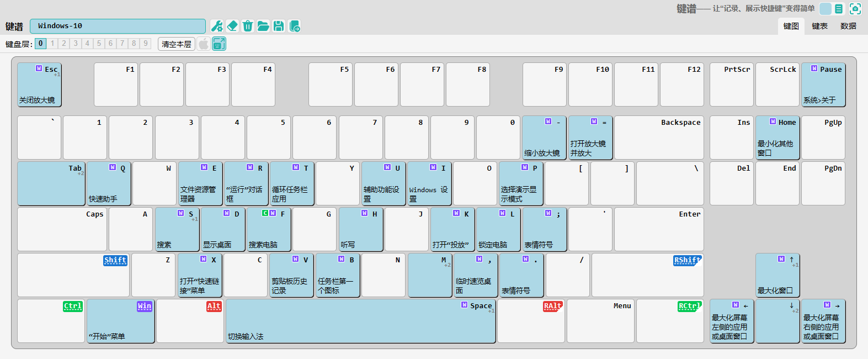Select keyboard layer 8
The height and width of the screenshot is (359, 868).
134,44
